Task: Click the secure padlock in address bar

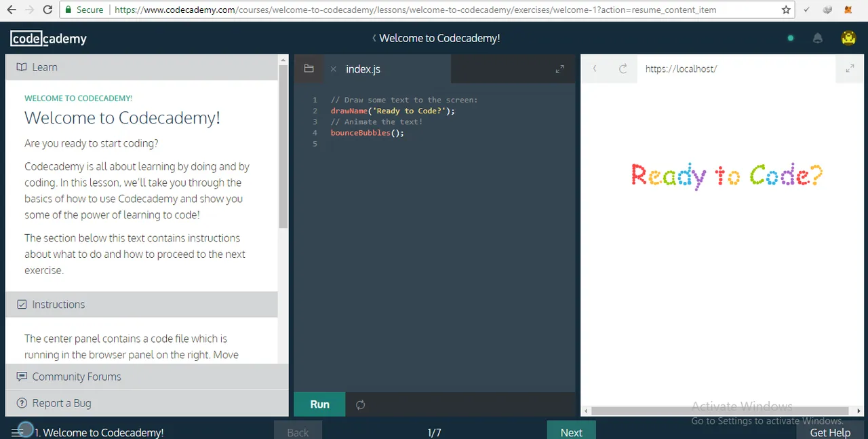Action: (x=67, y=10)
